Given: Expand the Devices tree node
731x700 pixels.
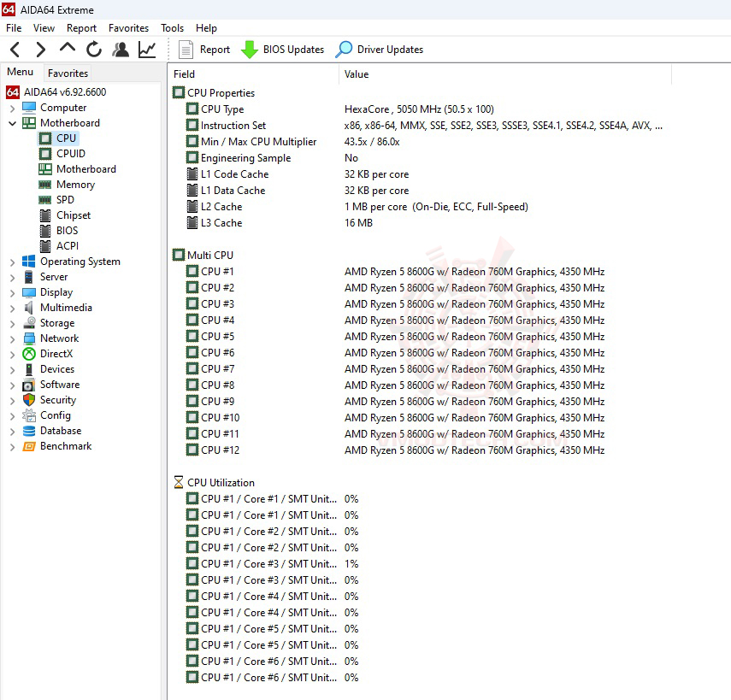Looking at the screenshot, I should [13, 369].
